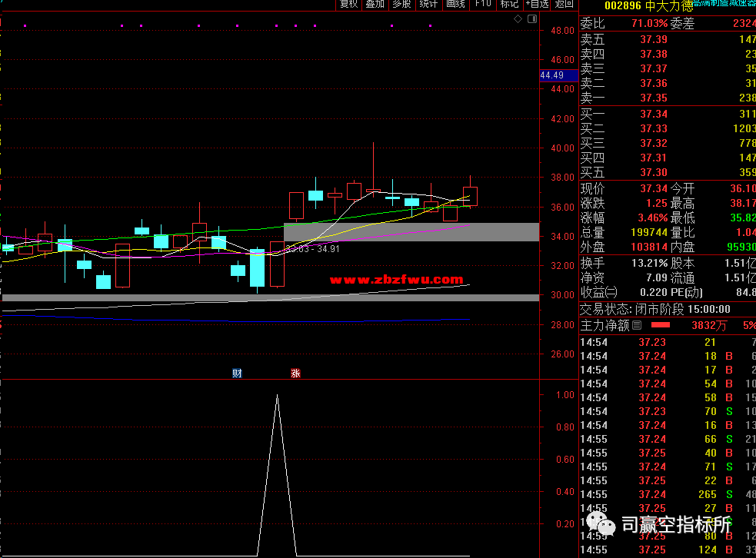This screenshot has height=558, width=756.
Task: Click the 收益 0.220 value
Action: tap(654, 292)
